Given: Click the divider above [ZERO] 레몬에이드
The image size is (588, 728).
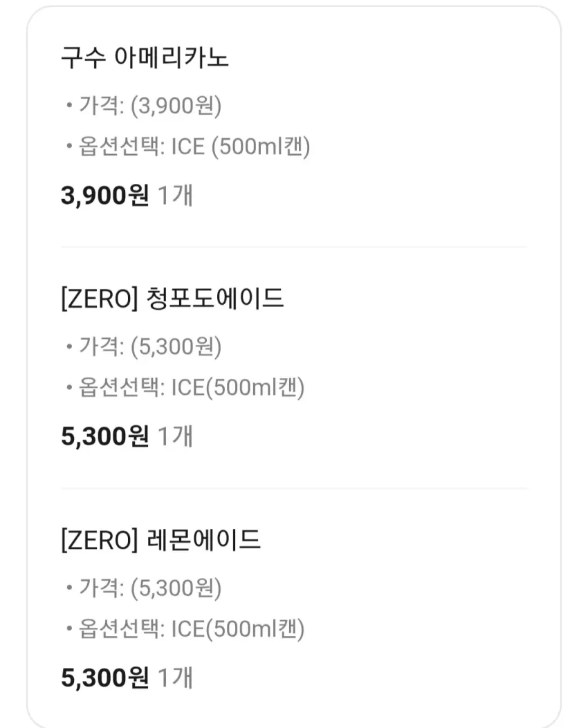Looking at the screenshot, I should click(294, 488).
